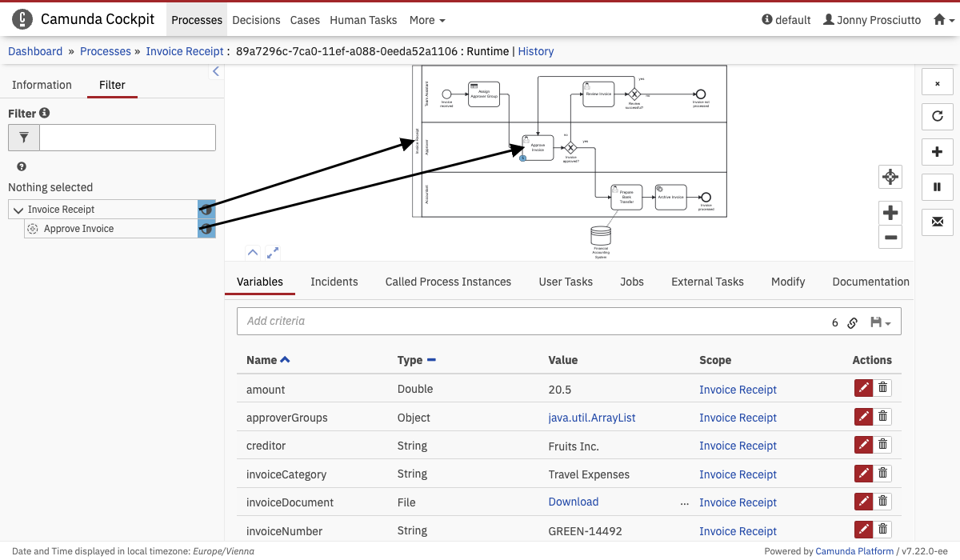Click the Add criteria search field
The image size is (960, 560).
[x=528, y=321]
